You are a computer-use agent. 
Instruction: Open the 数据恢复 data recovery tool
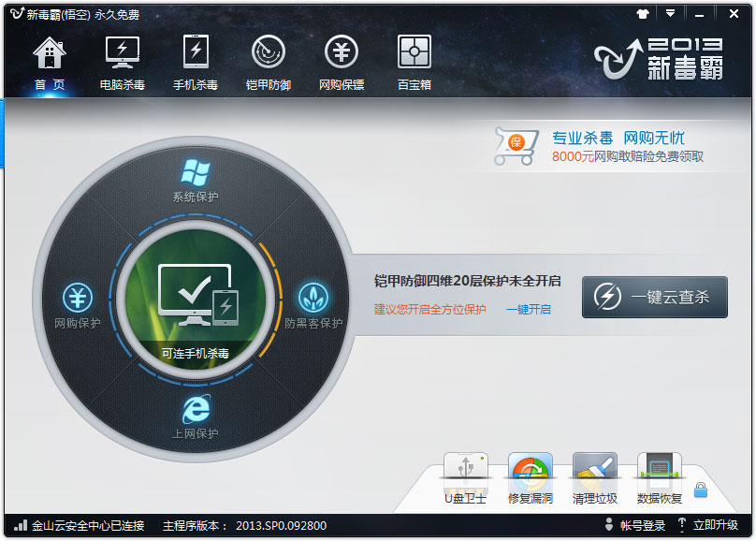click(658, 475)
